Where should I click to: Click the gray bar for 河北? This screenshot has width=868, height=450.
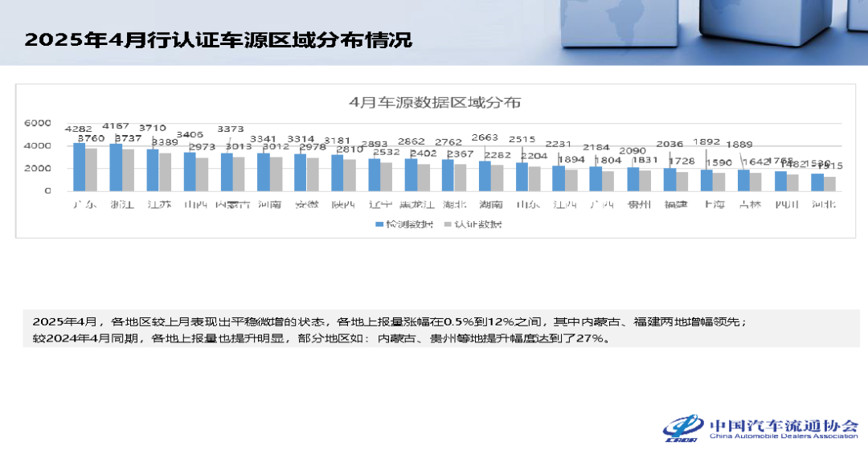(829, 184)
